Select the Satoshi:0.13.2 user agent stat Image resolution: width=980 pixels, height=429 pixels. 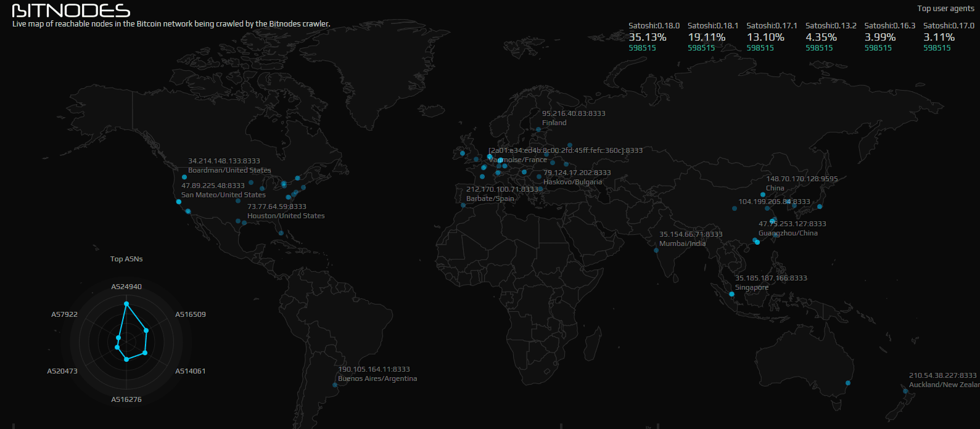831,36
